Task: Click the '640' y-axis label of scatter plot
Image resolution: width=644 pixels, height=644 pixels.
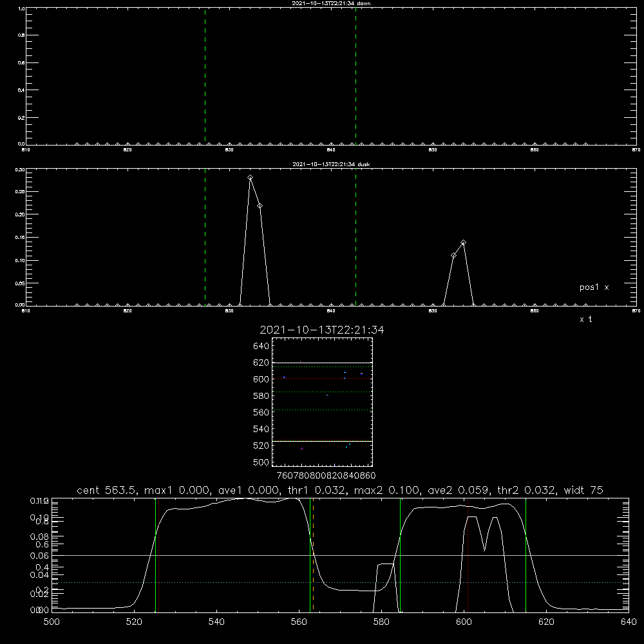Action: [261, 346]
